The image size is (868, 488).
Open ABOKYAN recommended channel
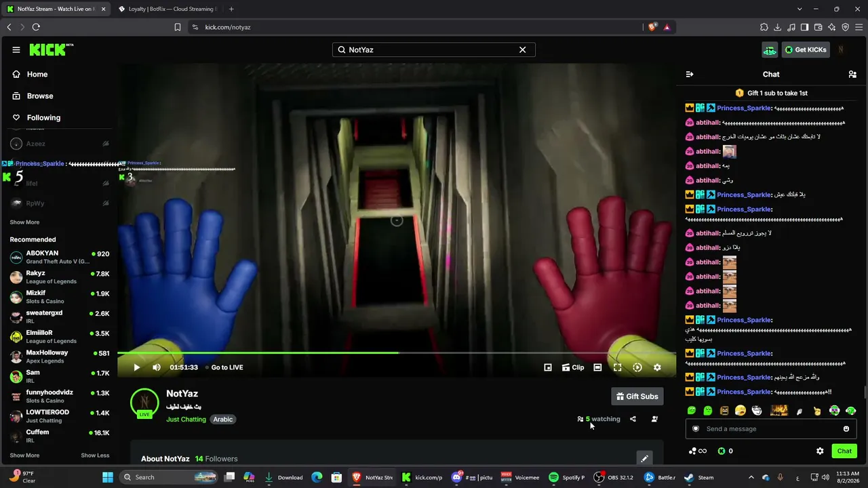click(60, 257)
